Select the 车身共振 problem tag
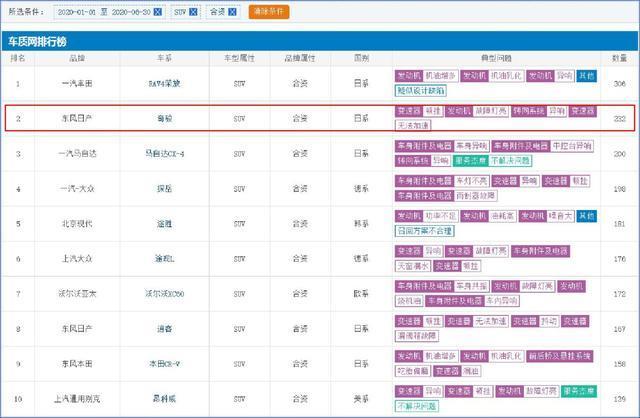Viewport: 640px width, 418px height. pyautogui.click(x=471, y=286)
